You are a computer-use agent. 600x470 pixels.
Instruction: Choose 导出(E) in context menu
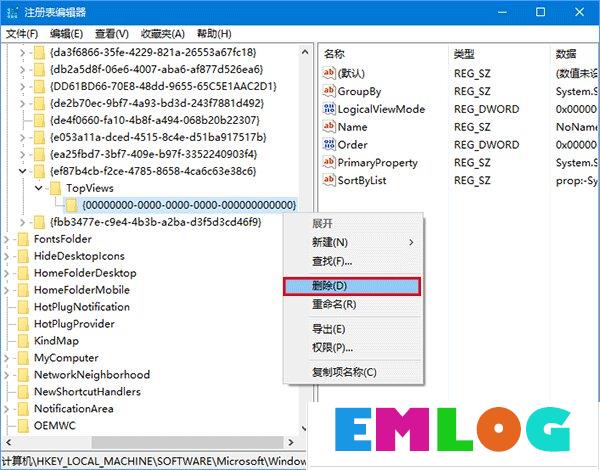click(x=353, y=329)
